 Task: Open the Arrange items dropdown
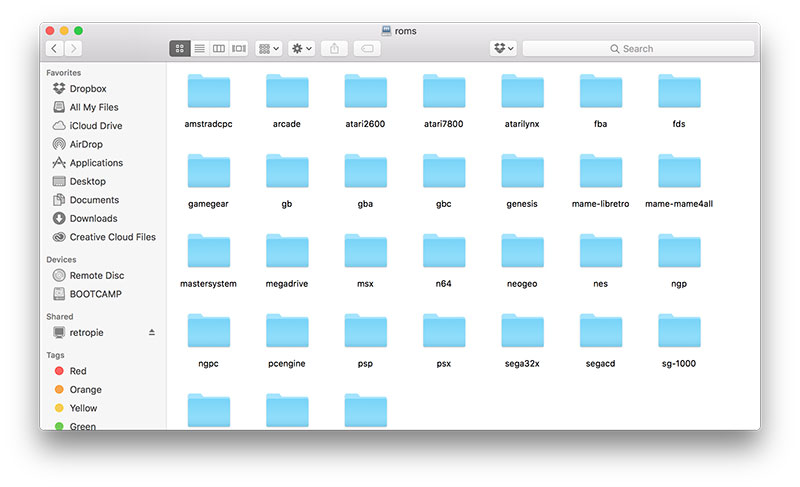[x=268, y=48]
